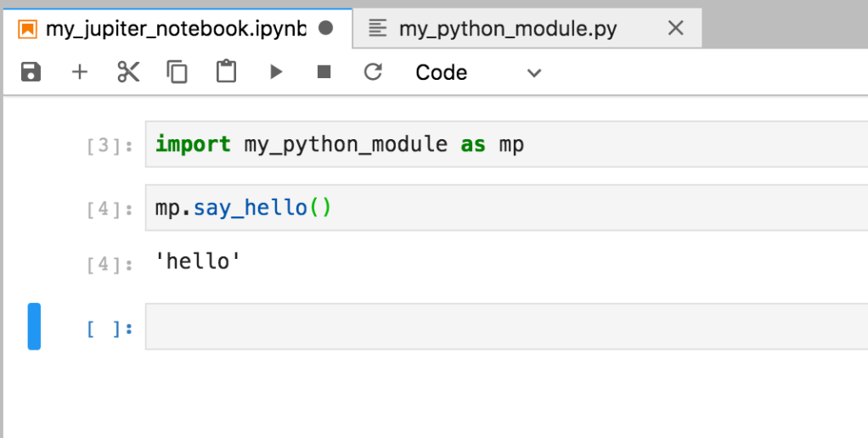Run the selected cell with the play icon
This screenshot has width=868, height=438.
(x=276, y=72)
